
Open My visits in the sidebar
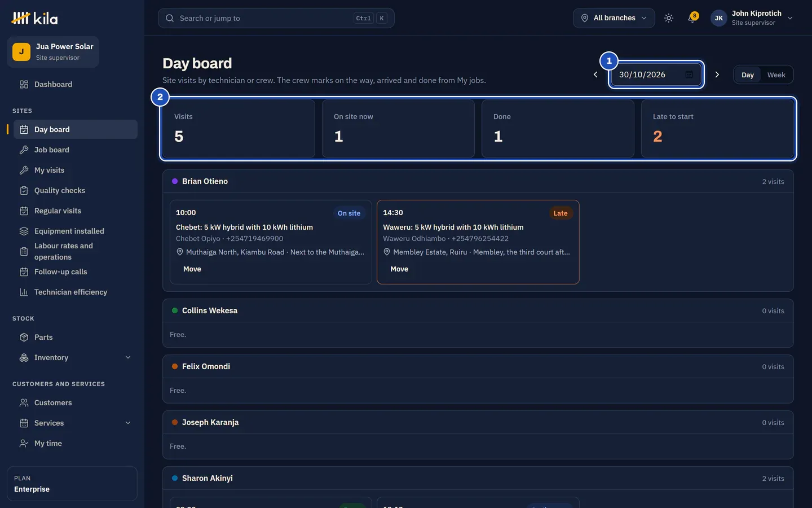coord(75,170)
